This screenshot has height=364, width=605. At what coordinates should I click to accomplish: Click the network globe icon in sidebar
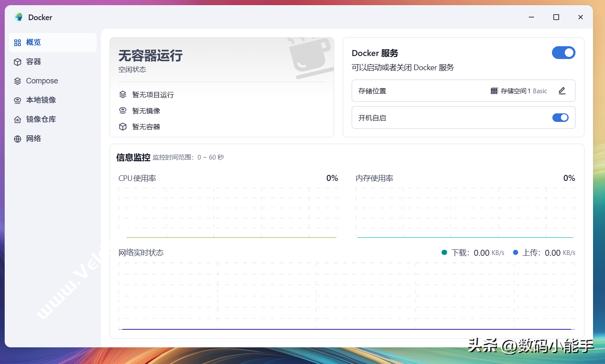coord(18,139)
